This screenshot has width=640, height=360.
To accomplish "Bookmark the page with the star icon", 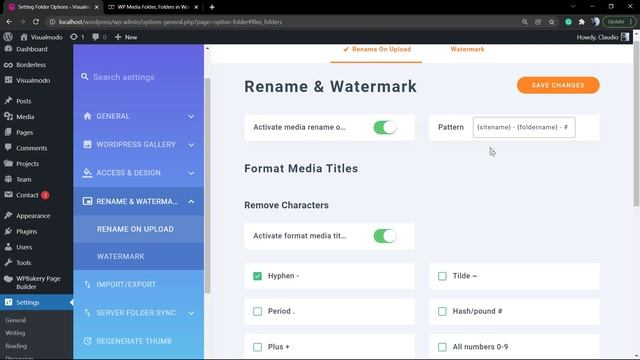I will point(552,22).
